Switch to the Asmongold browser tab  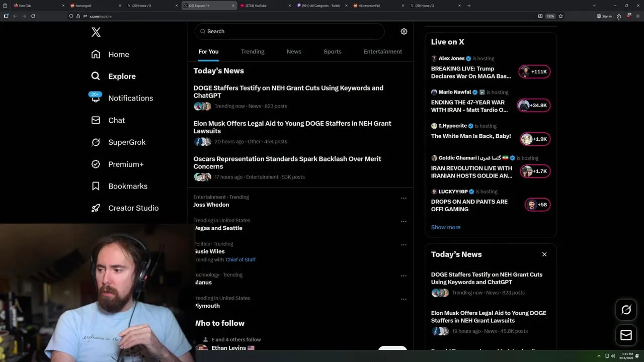pyautogui.click(x=96, y=6)
